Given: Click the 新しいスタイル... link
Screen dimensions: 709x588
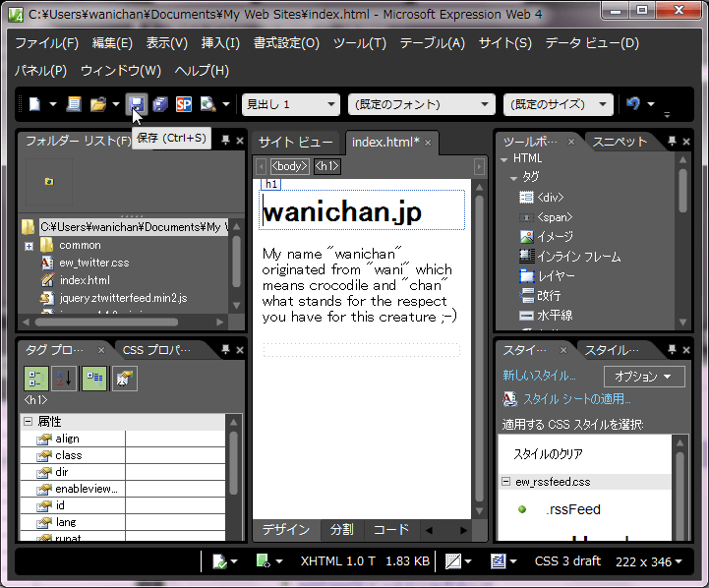Looking at the screenshot, I should click(x=539, y=376).
